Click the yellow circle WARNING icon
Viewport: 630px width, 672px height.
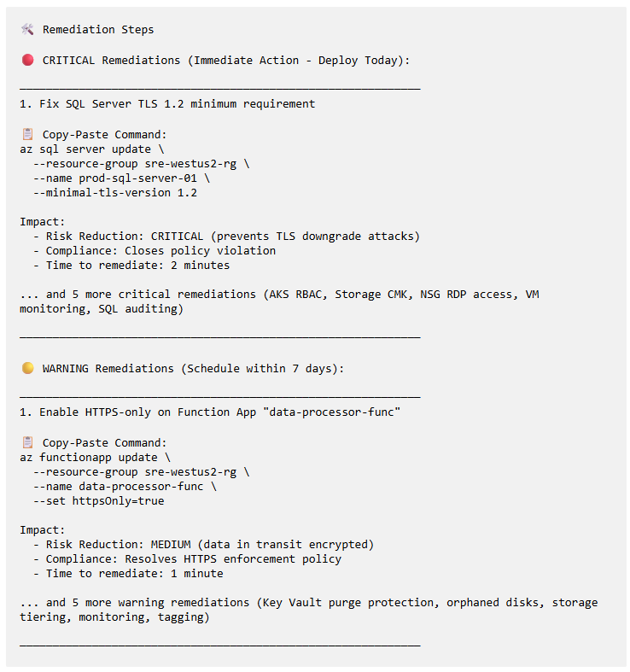pyautogui.click(x=28, y=368)
